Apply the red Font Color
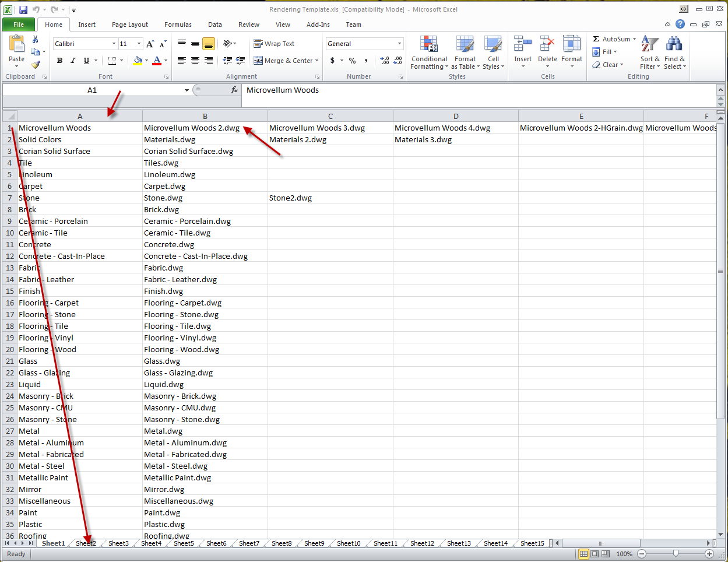The height and width of the screenshot is (562, 728). point(156,61)
